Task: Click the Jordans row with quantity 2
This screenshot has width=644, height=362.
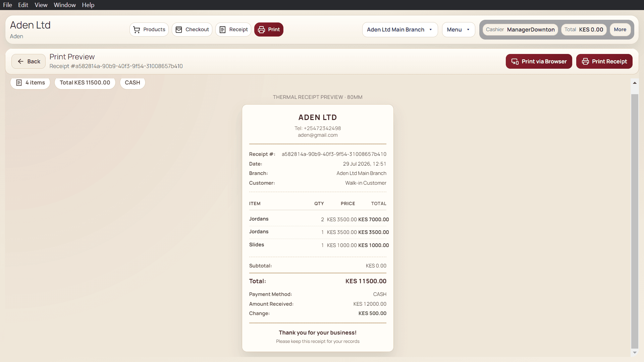Action: tap(318, 219)
